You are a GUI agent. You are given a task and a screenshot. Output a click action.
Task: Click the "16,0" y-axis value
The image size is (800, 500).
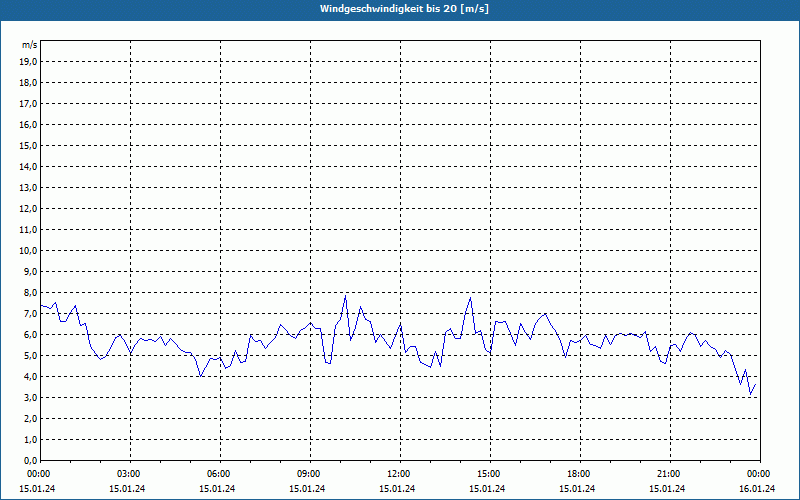pyautogui.click(x=28, y=124)
